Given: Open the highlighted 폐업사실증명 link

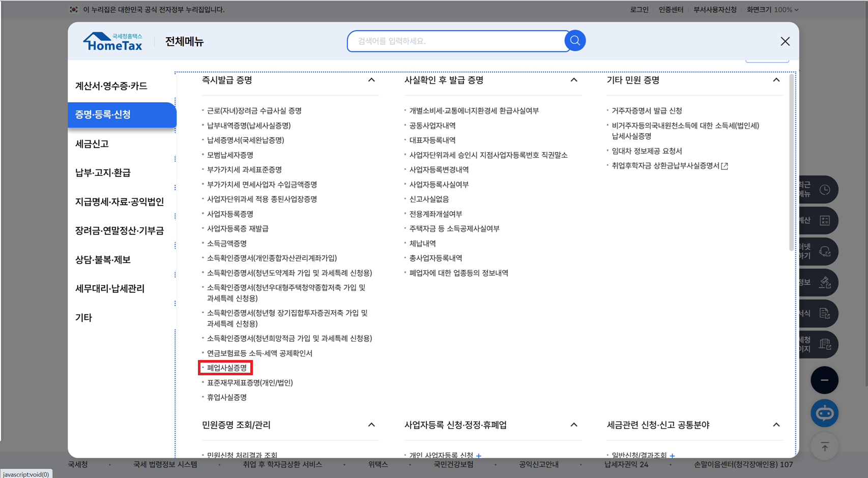Looking at the screenshot, I should [x=225, y=368].
